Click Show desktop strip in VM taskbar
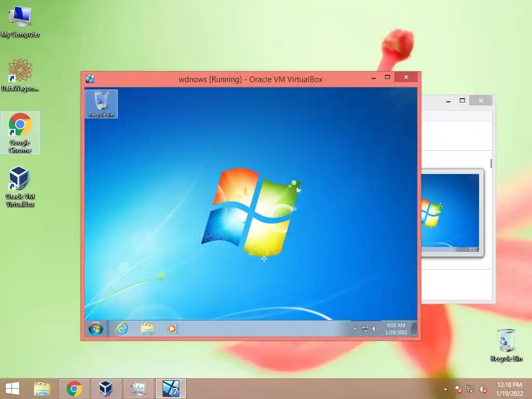Image resolution: width=532 pixels, height=399 pixels. pos(414,329)
